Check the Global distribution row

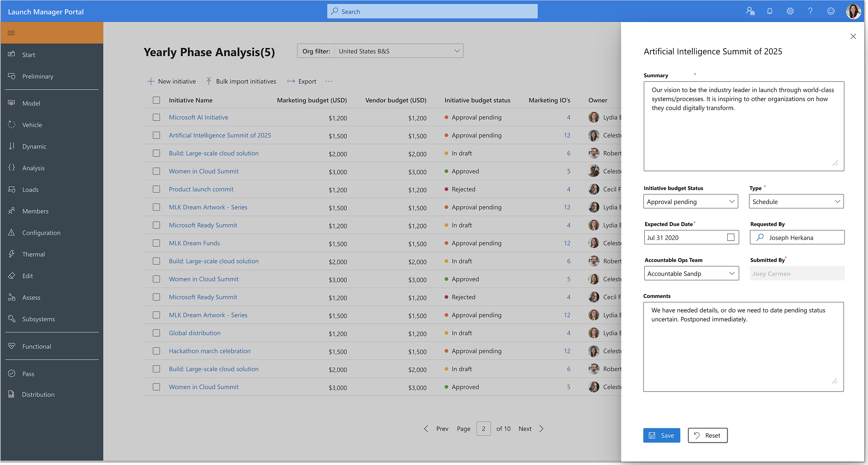coord(156,333)
